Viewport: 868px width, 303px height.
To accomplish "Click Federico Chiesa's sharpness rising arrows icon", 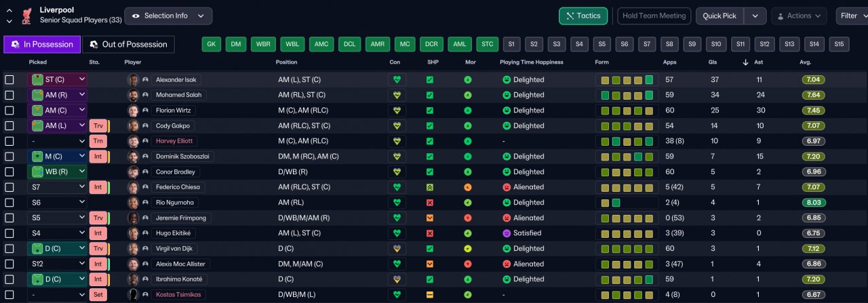I will pos(430,187).
